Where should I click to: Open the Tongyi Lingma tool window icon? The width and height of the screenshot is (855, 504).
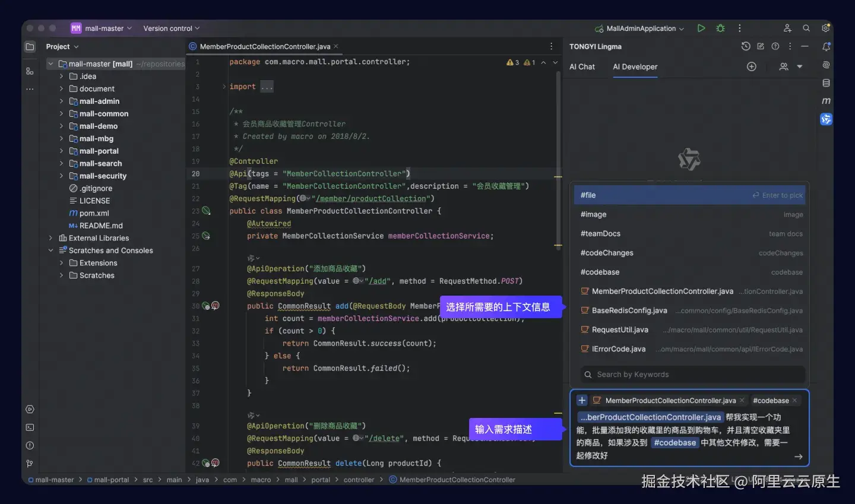pos(826,119)
